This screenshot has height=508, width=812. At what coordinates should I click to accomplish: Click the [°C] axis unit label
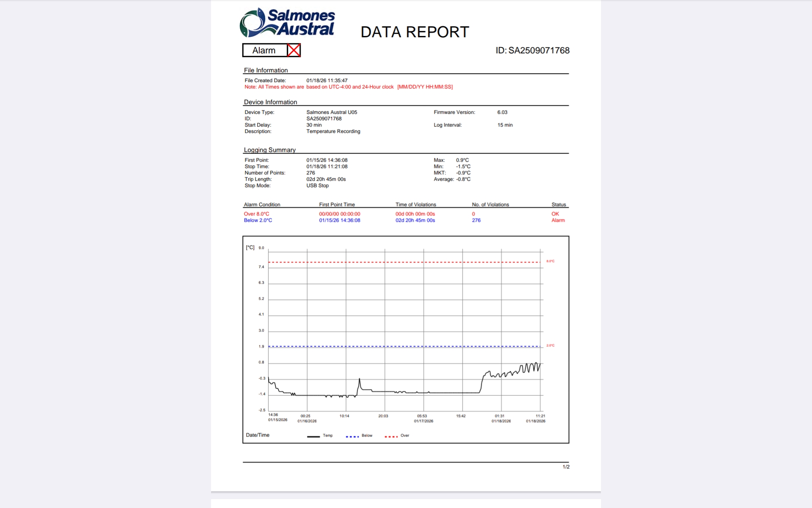click(250, 248)
